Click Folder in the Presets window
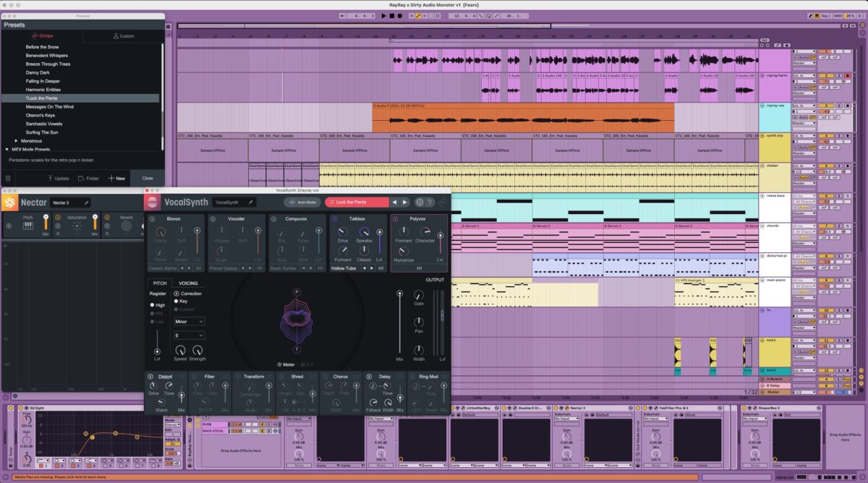The height and width of the screenshot is (483, 868). click(88, 178)
